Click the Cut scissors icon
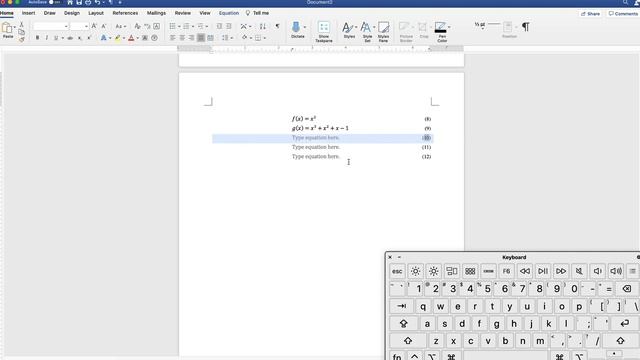640x360 pixels. tap(22, 25)
